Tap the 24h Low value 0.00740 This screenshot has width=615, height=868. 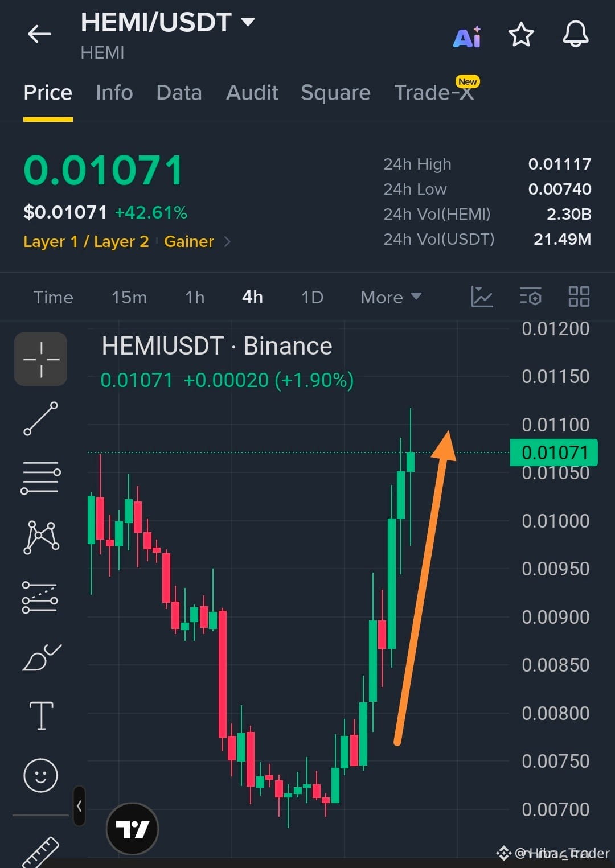click(x=560, y=189)
